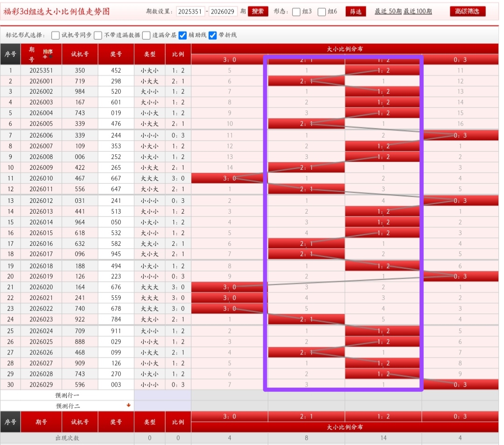
Task: Click the 3:0 column header at top
Action: pos(229,60)
